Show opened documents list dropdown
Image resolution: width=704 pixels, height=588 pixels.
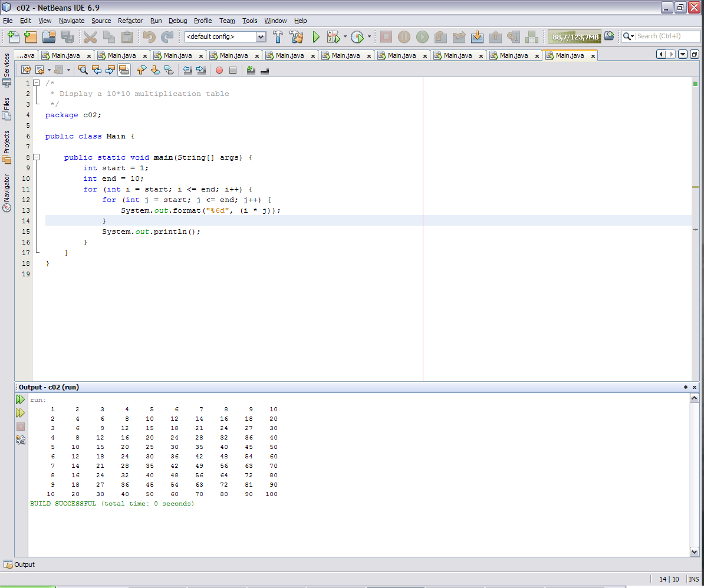(x=683, y=54)
